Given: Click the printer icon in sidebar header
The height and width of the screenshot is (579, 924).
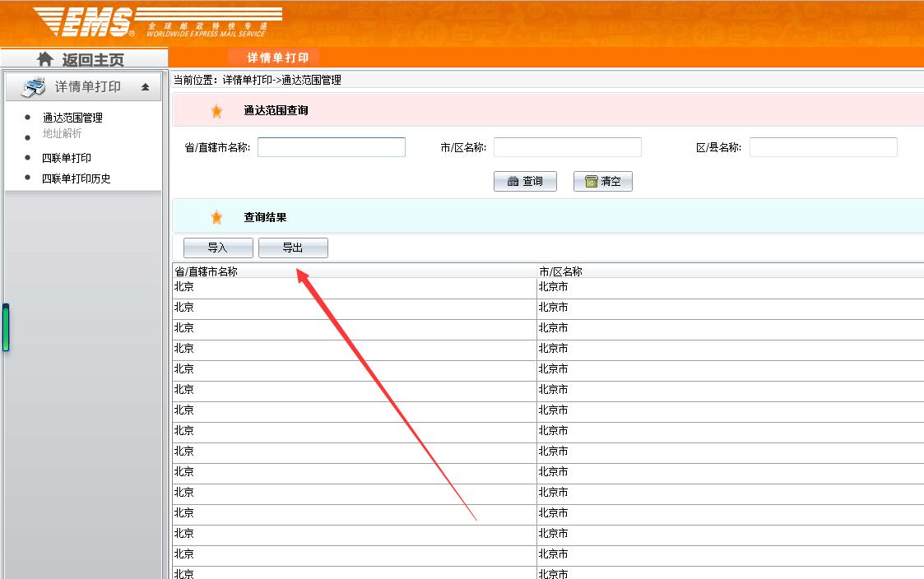Looking at the screenshot, I should coord(34,86).
